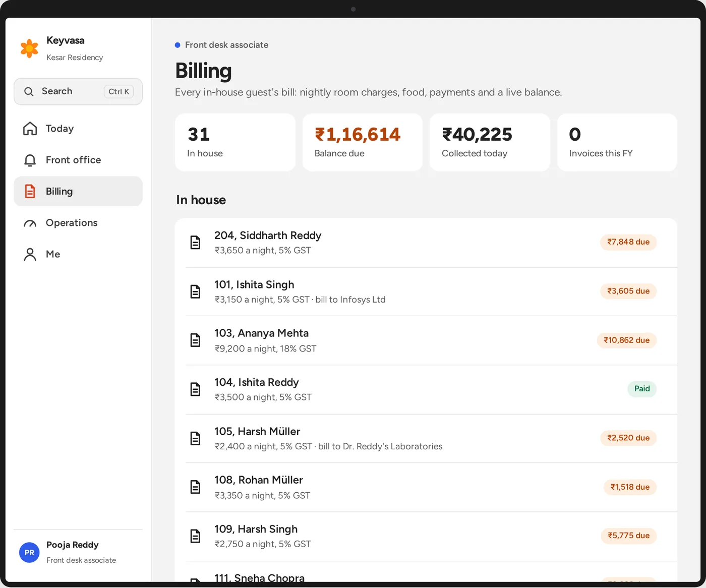Click the ₹1,518 due badge
The image size is (706, 588).
(x=630, y=487)
